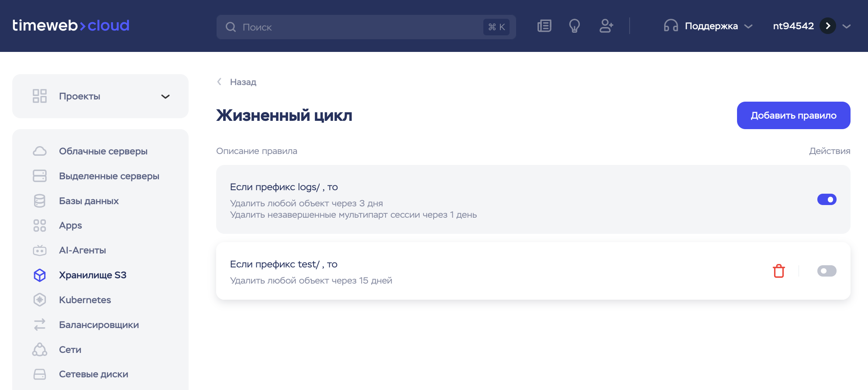Click the AI-Агенты robot icon
This screenshot has width=868, height=390.
tap(40, 250)
